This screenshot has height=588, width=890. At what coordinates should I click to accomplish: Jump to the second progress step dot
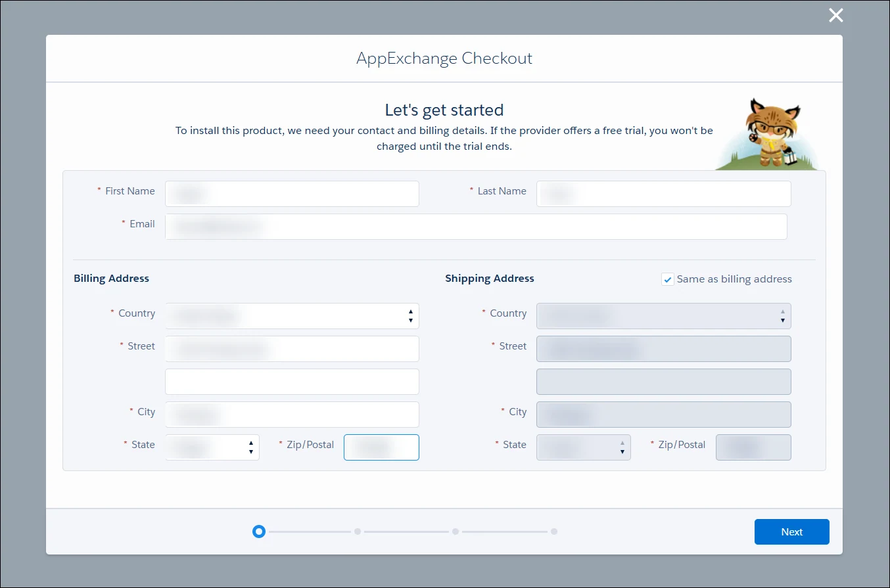tap(358, 531)
